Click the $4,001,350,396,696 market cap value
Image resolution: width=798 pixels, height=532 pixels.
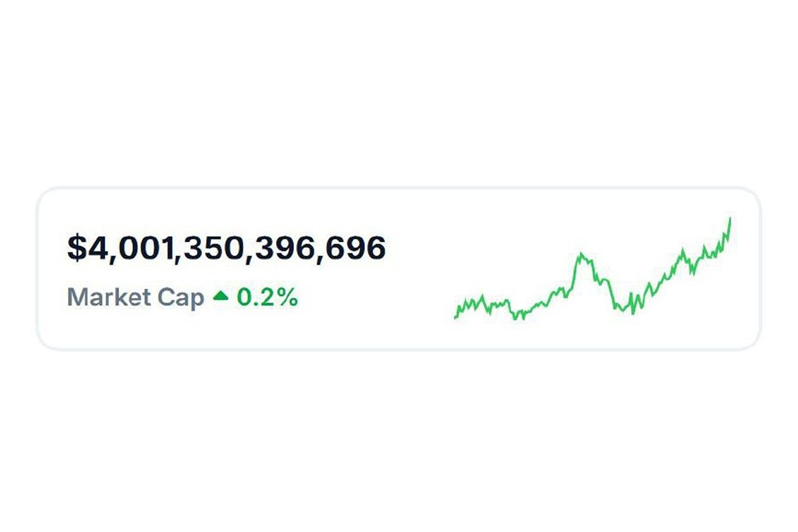coord(227,249)
